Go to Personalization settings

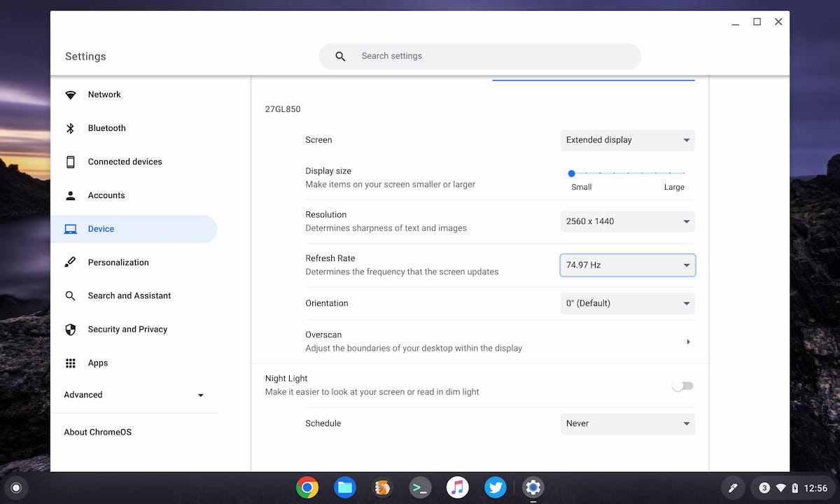coord(134,262)
